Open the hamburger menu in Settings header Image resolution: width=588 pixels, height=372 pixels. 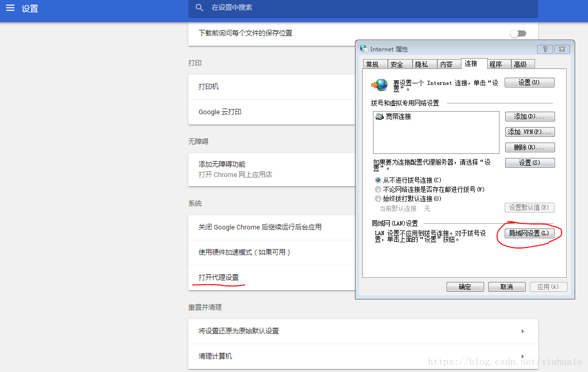coord(10,8)
